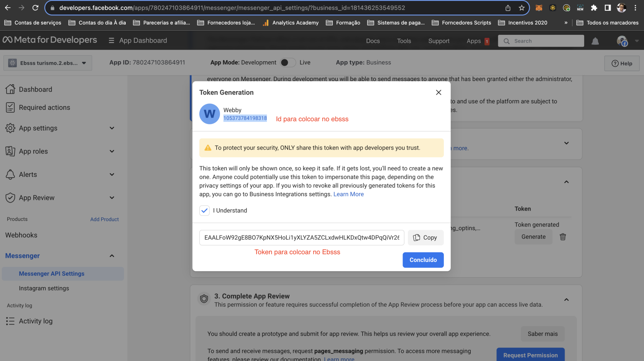Screen dimensions: 644x361
Task: Open the Chrome profile avatar
Action: pyautogui.click(x=621, y=8)
